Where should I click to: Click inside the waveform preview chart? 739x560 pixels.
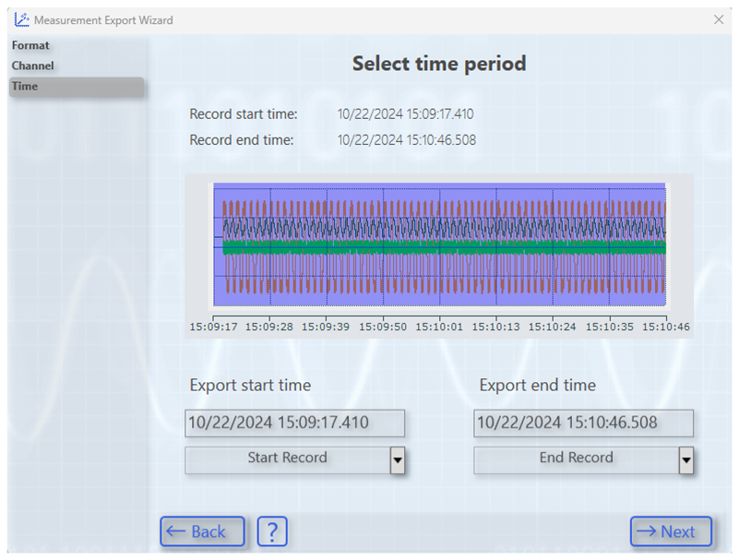(439, 244)
